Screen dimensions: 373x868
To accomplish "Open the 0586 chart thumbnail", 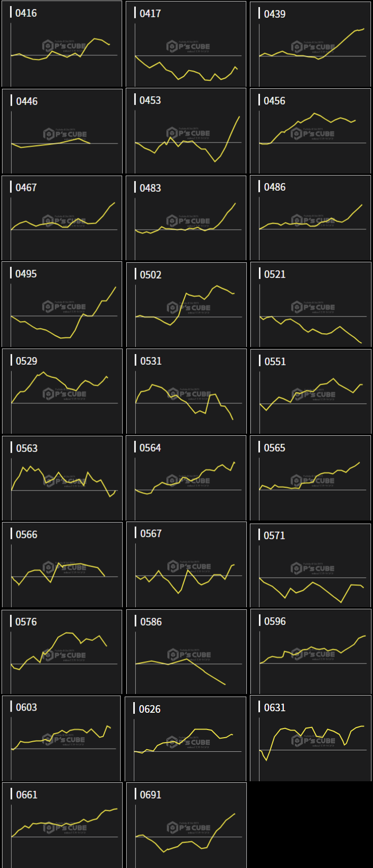I will pos(186,652).
